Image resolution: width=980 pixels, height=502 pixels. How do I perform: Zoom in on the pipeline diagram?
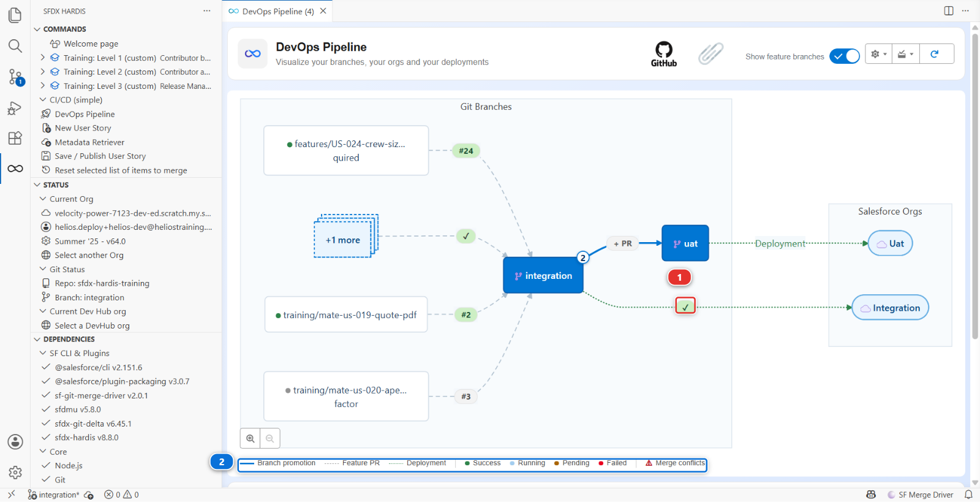251,438
